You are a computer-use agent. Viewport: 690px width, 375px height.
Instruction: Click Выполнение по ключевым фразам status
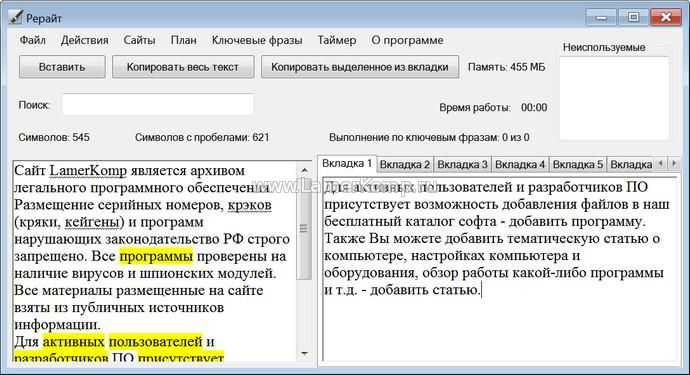pyautogui.click(x=429, y=137)
